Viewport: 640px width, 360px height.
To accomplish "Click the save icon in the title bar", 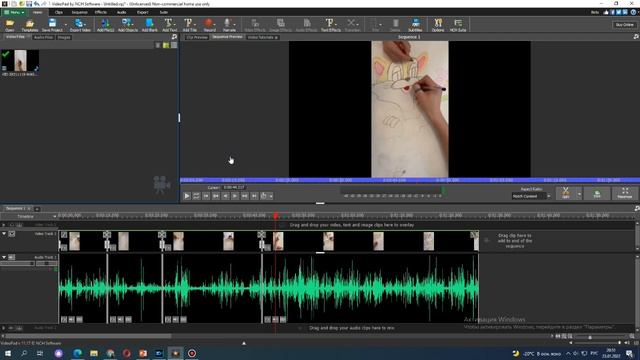I will click(x=29, y=4).
